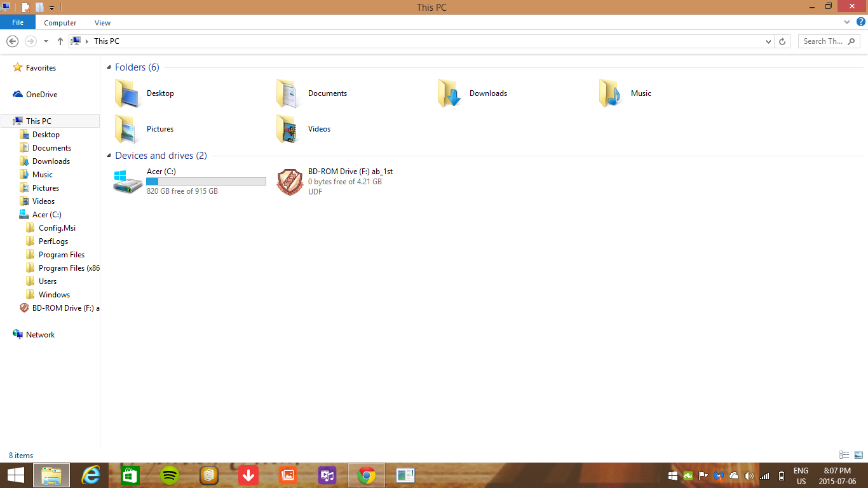The width and height of the screenshot is (868, 488).
Task: Open the Music folder icon
Action: point(610,93)
